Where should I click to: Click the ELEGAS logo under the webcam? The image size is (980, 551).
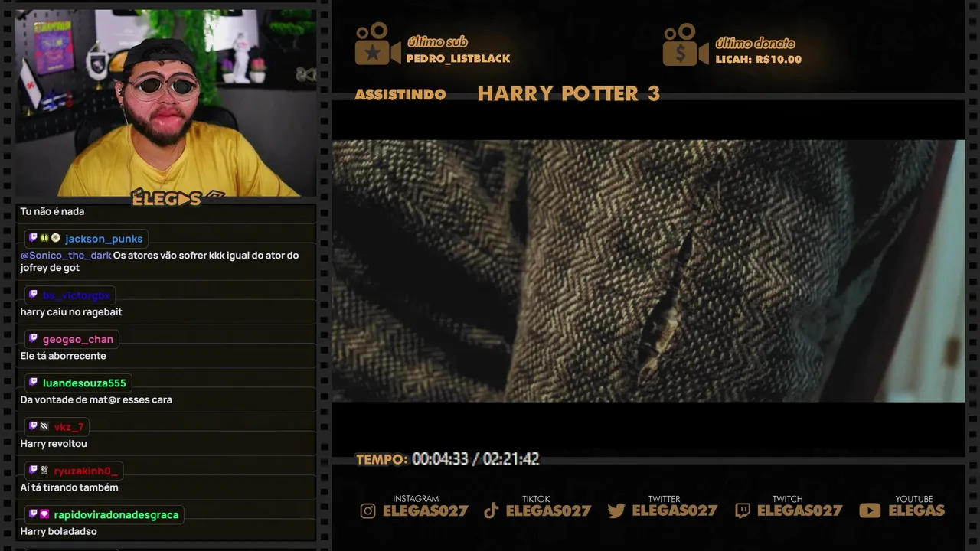pos(177,199)
